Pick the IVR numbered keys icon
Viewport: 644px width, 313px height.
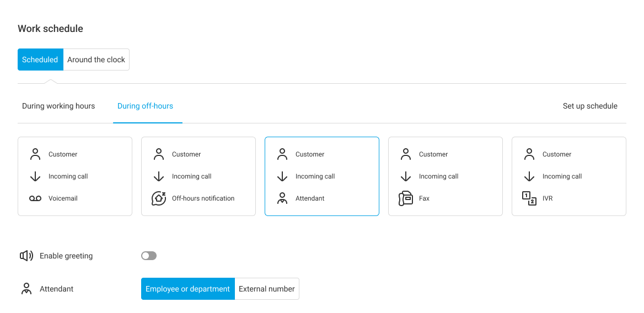tap(529, 198)
